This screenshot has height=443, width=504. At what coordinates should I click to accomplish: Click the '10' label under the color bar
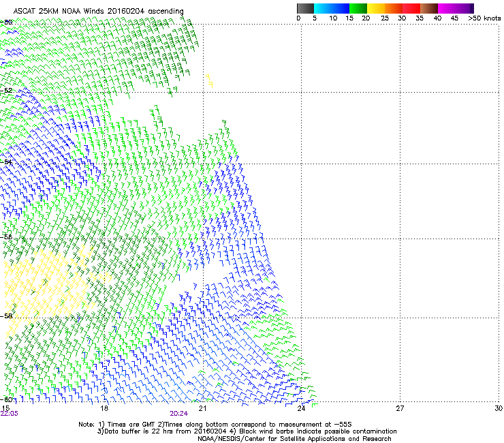(333, 18)
